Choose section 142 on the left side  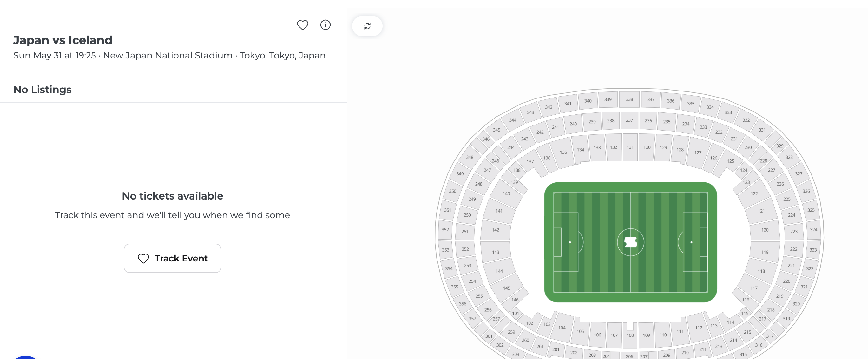point(495,230)
